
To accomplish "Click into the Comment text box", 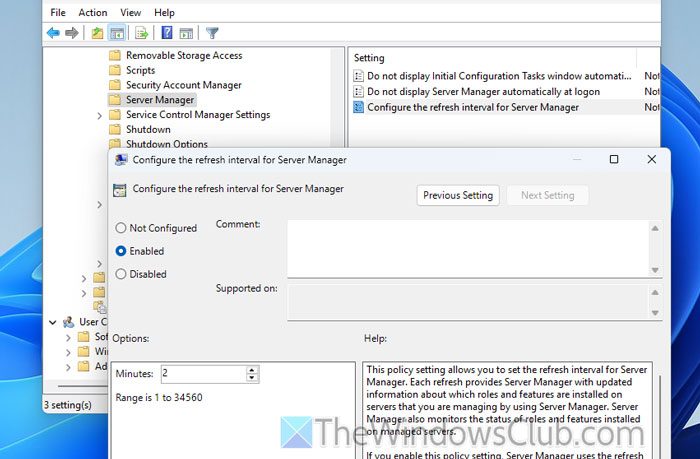I will [x=468, y=249].
